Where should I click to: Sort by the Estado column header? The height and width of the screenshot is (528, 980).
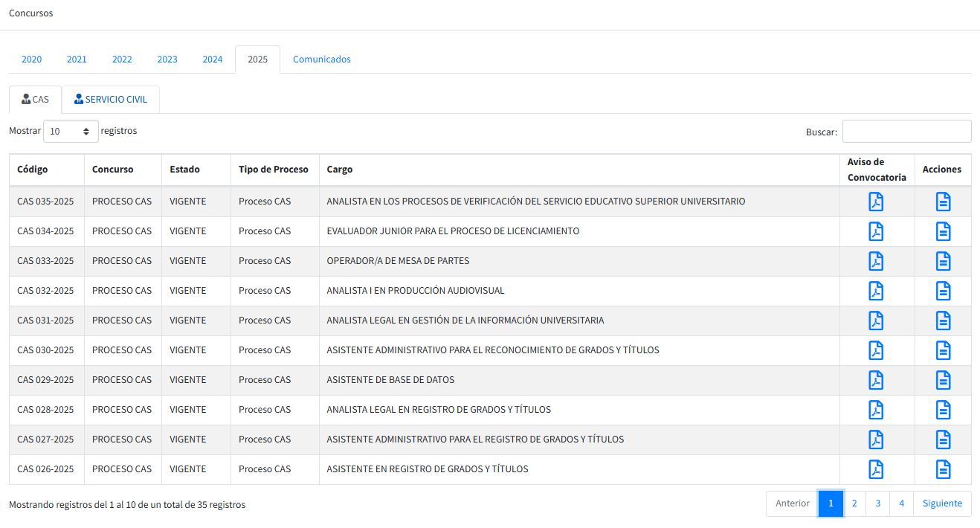[x=196, y=170]
